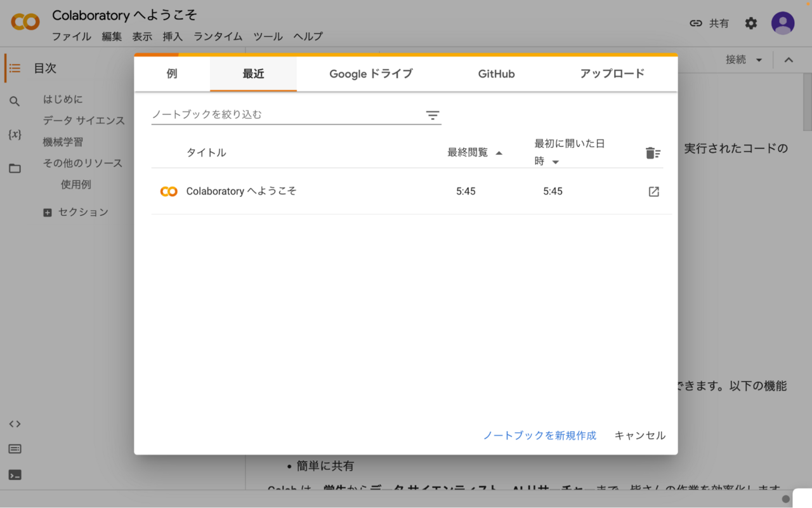Click the 接続 connect button
This screenshot has width=812, height=508.
736,60
